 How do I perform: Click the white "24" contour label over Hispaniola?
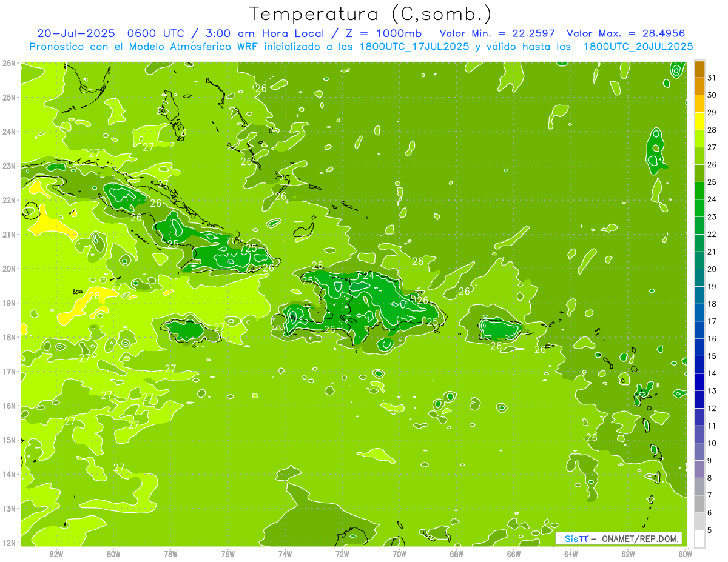[x=369, y=276]
